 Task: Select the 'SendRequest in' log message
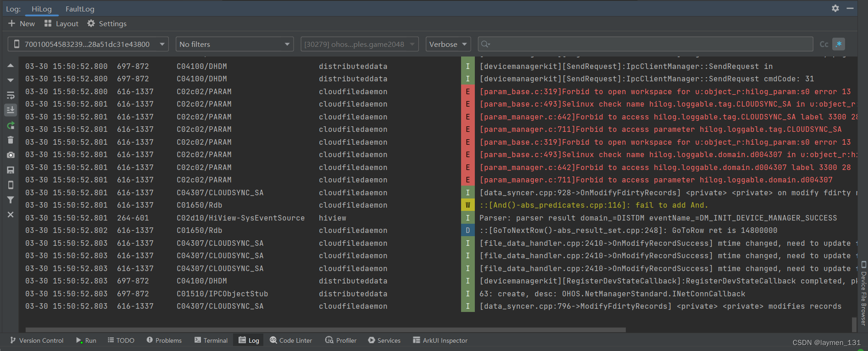pos(626,67)
